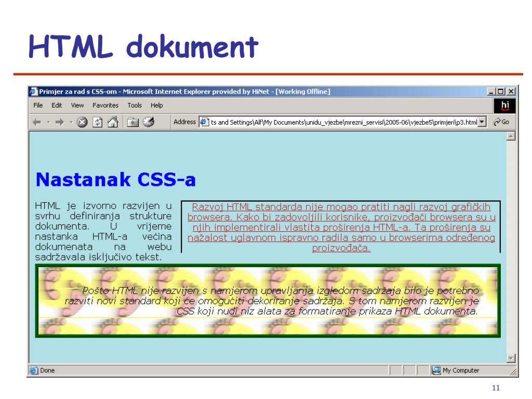
Task: Click the window resize grip in status bar
Action: (x=513, y=372)
